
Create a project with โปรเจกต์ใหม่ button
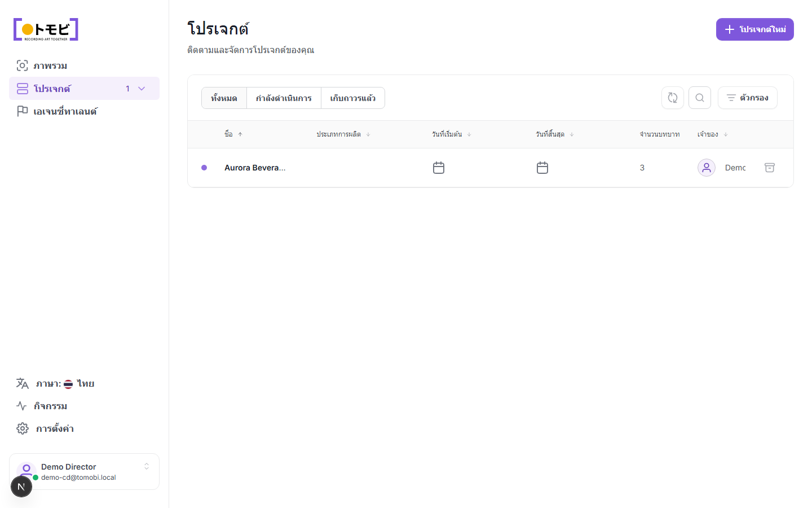754,29
